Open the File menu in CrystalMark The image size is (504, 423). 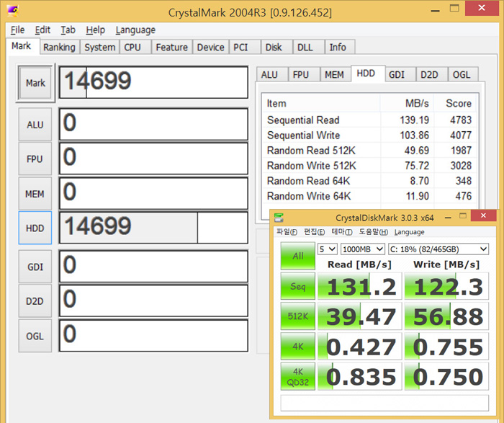click(17, 30)
